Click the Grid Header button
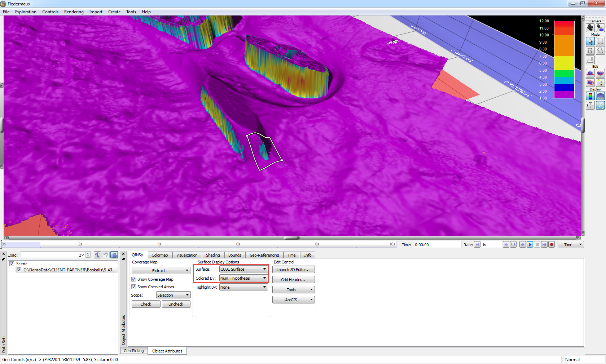606x364 pixels. click(293, 280)
